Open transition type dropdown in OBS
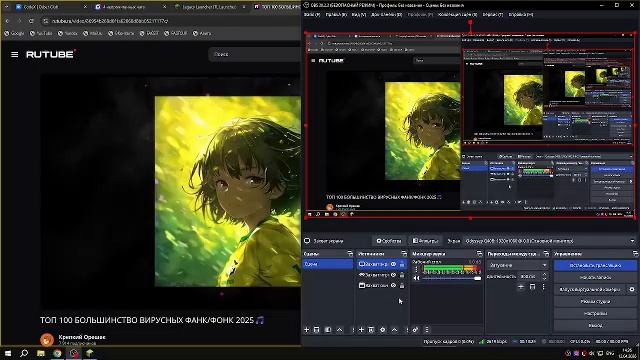This screenshot has height=360, width=640. tap(518, 265)
